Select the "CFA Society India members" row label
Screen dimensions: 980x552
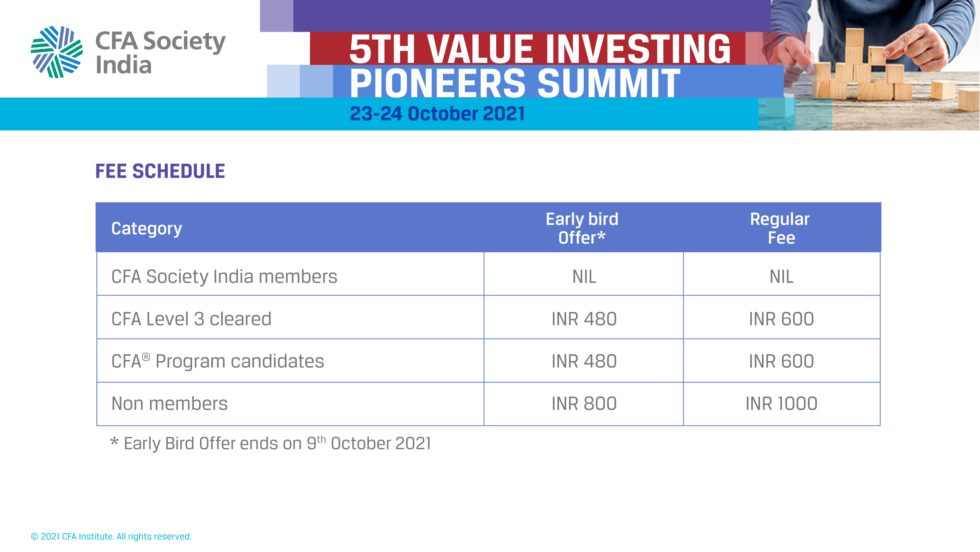(x=224, y=277)
